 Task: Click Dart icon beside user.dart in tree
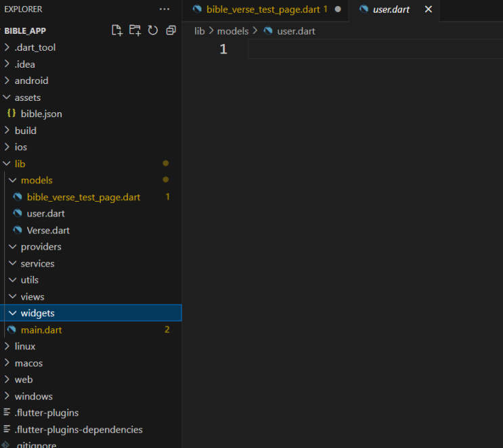(18, 213)
